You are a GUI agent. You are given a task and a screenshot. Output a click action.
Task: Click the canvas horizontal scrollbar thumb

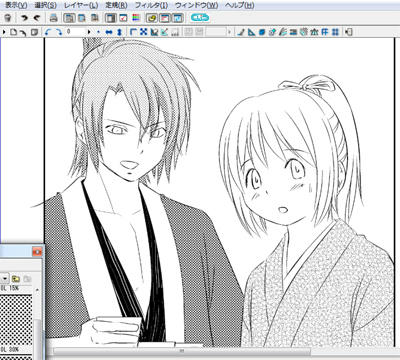(182, 351)
